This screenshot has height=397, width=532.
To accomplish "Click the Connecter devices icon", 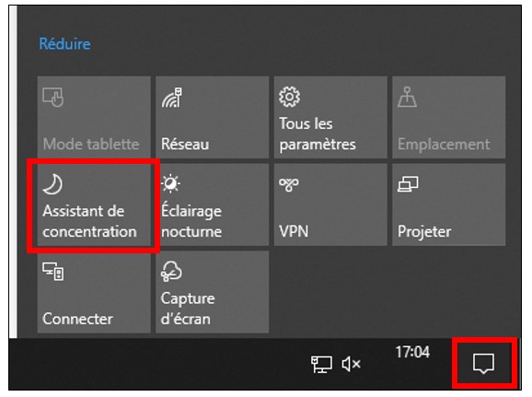I will click(53, 272).
